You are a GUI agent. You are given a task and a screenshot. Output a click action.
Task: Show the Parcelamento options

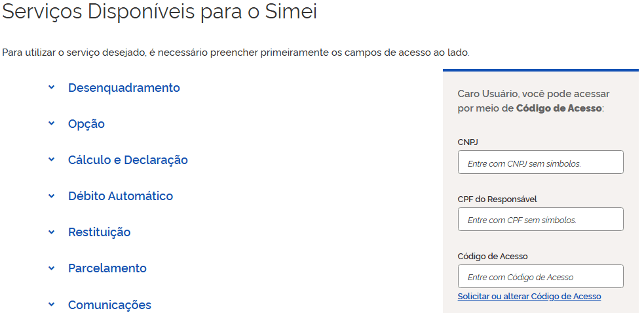(107, 268)
